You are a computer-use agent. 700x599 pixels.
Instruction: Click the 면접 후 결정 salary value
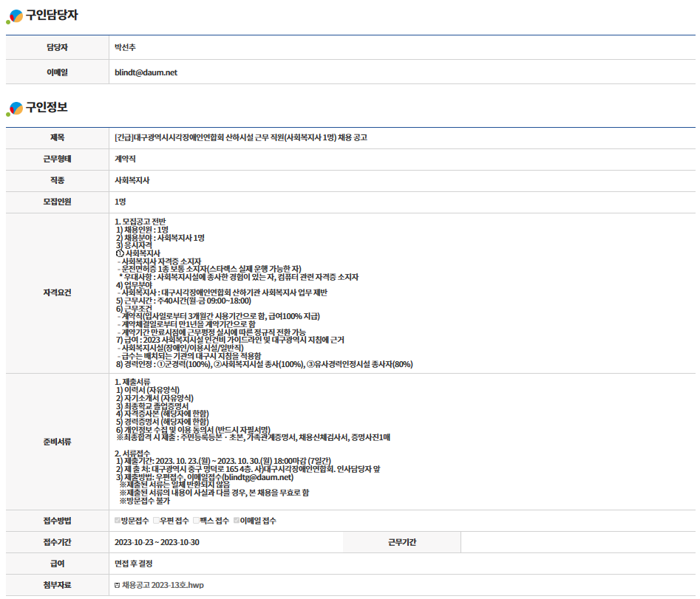(135, 564)
